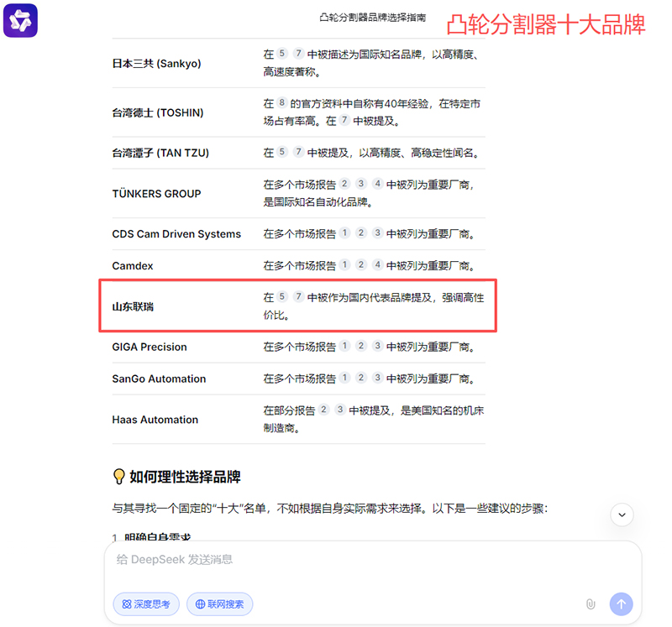This screenshot has height=627, width=672.
Task: Toggle the 联网搜索 web search option
Action: [219, 603]
